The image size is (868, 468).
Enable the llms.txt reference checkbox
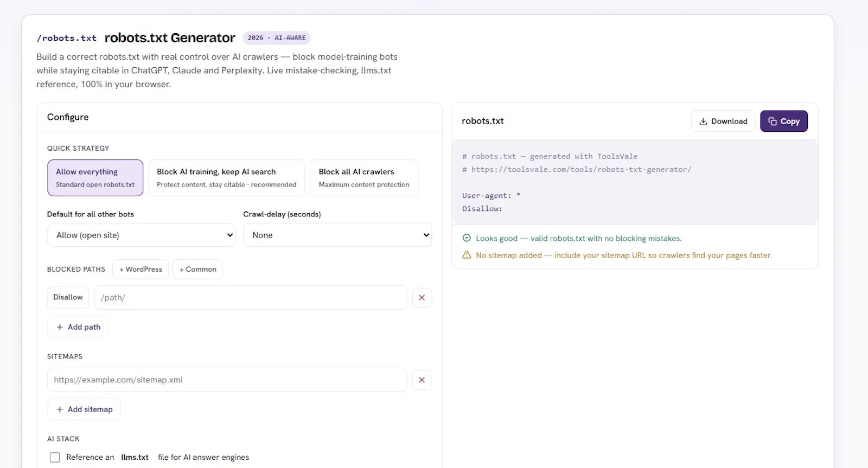click(55, 457)
